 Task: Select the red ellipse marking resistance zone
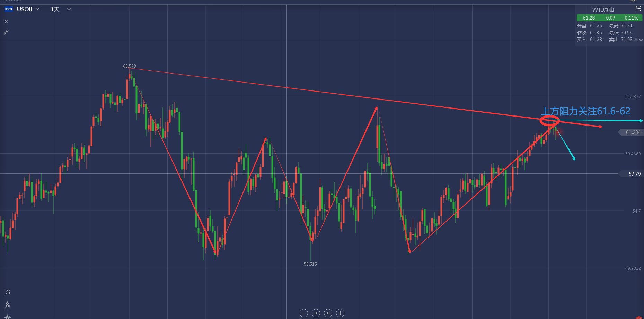click(x=550, y=121)
